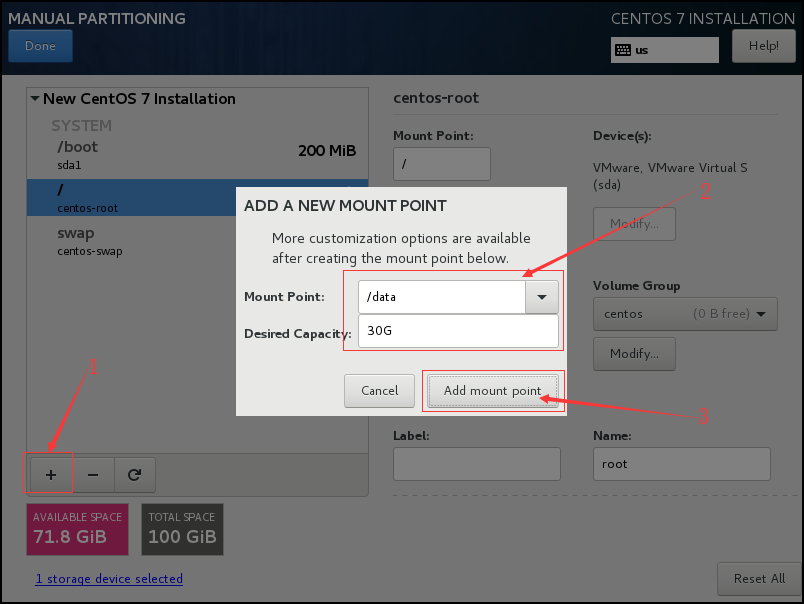Screen dimensions: 804x604
Task: Focus the Desired Capacity field 30G
Action: (x=458, y=331)
